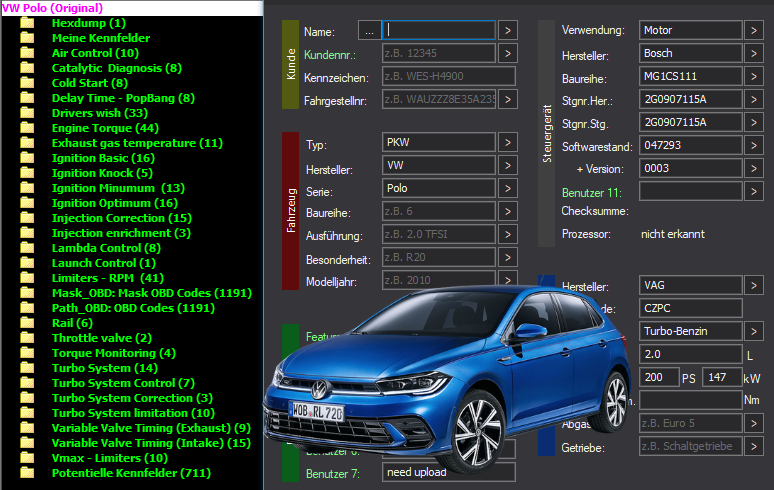Open Turbo System Control (7) folder
Image resolution: width=774 pixels, height=490 pixels.
(x=123, y=383)
